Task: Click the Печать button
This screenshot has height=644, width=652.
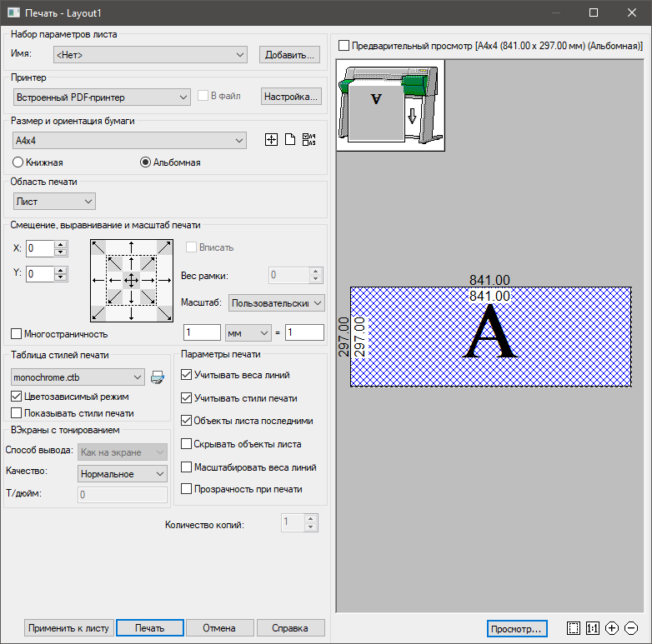Action: coord(150,628)
